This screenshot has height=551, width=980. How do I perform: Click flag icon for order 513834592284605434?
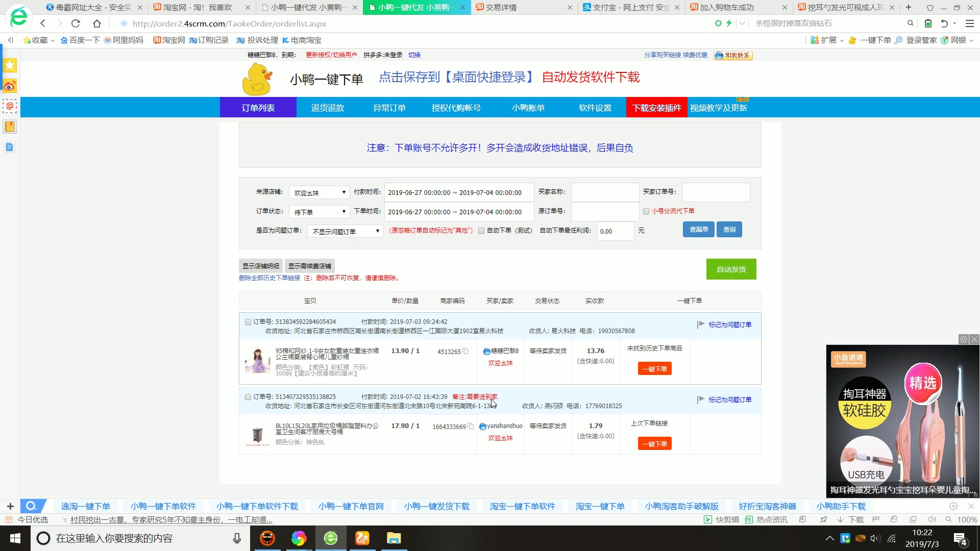click(701, 324)
